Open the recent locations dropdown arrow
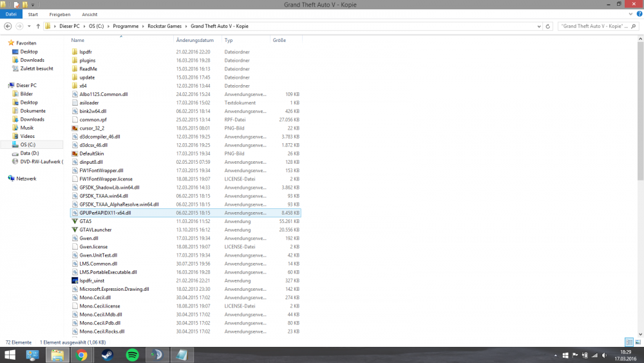 pos(29,26)
